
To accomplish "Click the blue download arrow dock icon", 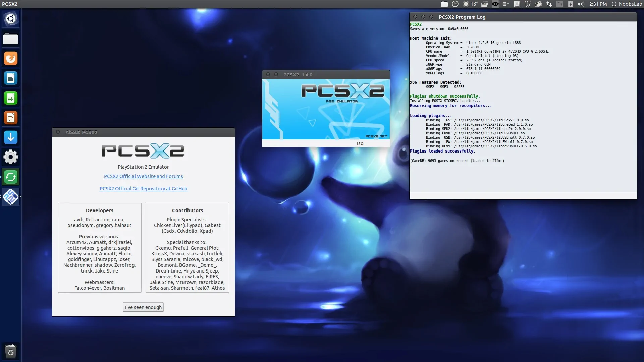I will click(11, 137).
